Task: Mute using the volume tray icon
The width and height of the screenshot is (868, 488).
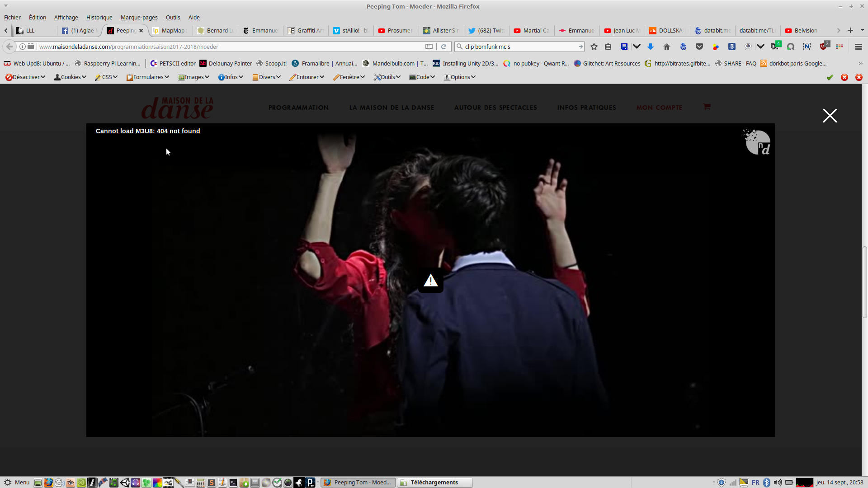Action: [778, 483]
